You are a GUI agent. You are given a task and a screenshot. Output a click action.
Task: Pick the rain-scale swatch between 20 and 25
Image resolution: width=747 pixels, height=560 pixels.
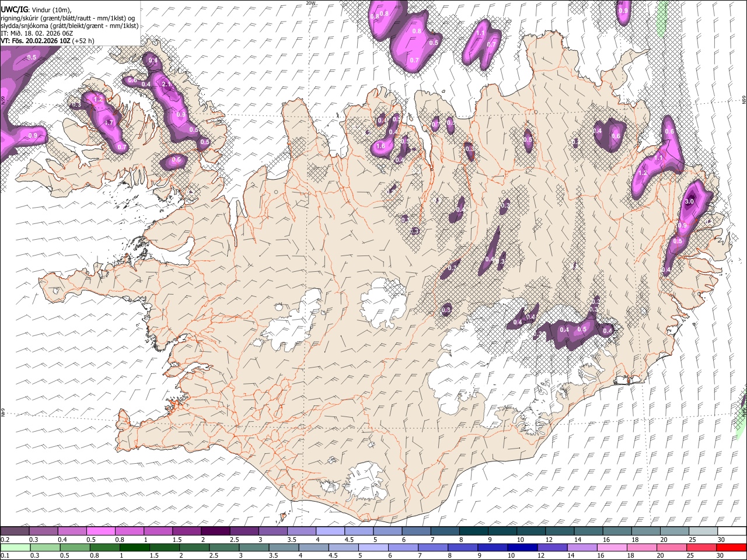pos(672,547)
